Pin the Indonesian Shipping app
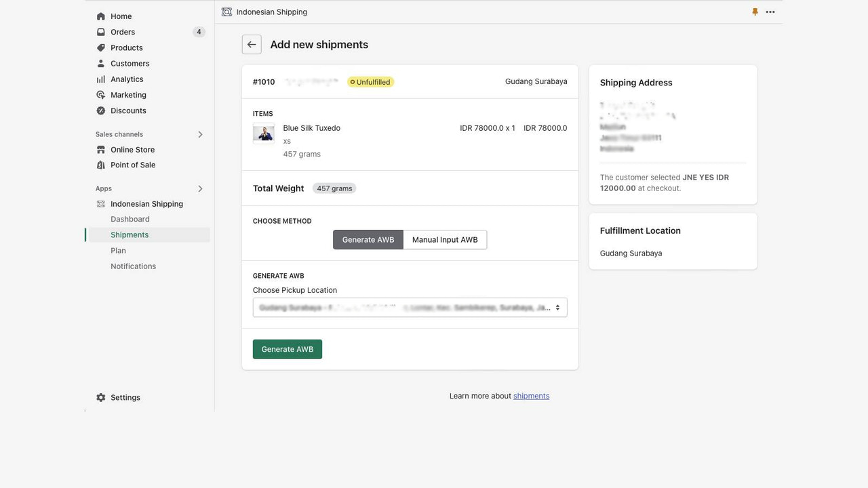868x488 pixels. tap(755, 12)
